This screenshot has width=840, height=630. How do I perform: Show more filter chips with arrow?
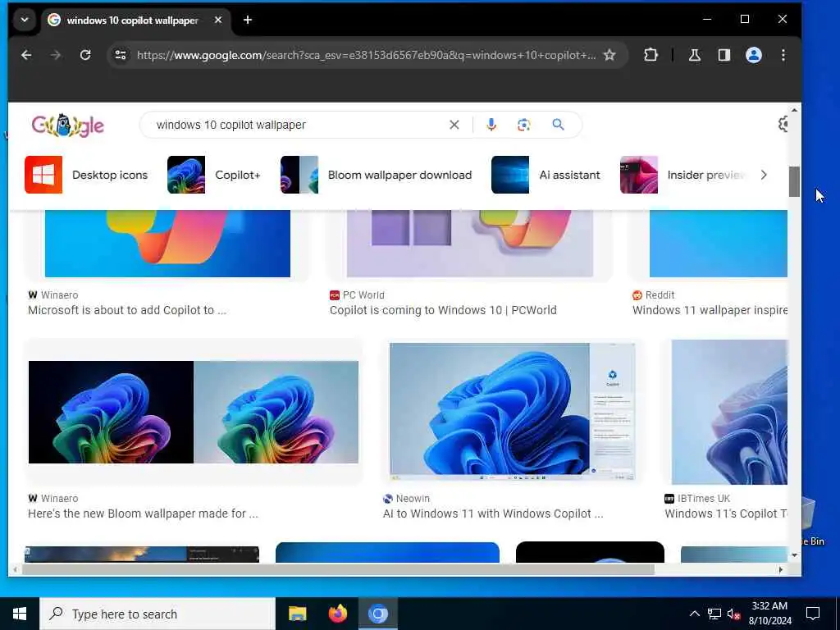pos(764,175)
